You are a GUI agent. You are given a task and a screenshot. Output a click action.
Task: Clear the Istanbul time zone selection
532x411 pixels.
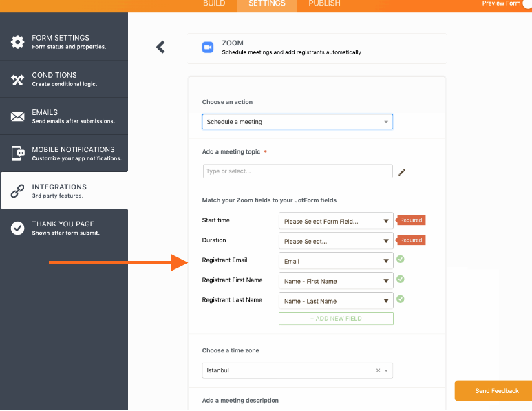point(378,370)
